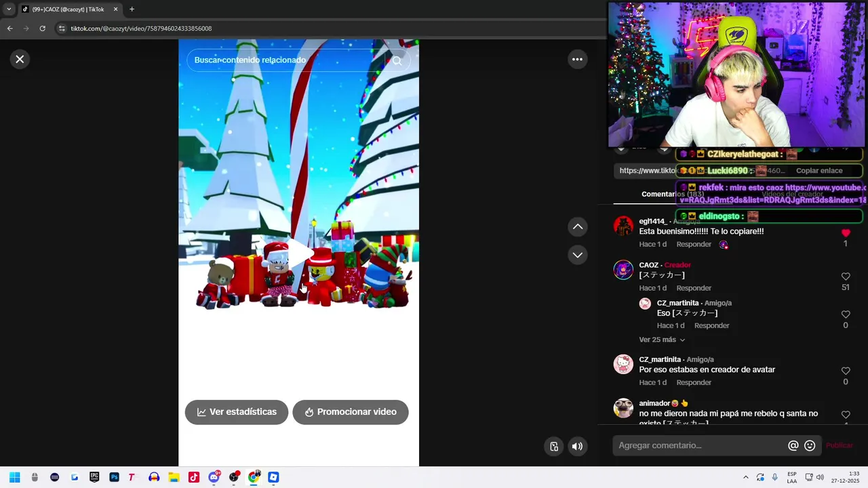Unlike egl1414_ comment red heart
The image size is (868, 488).
846,232
